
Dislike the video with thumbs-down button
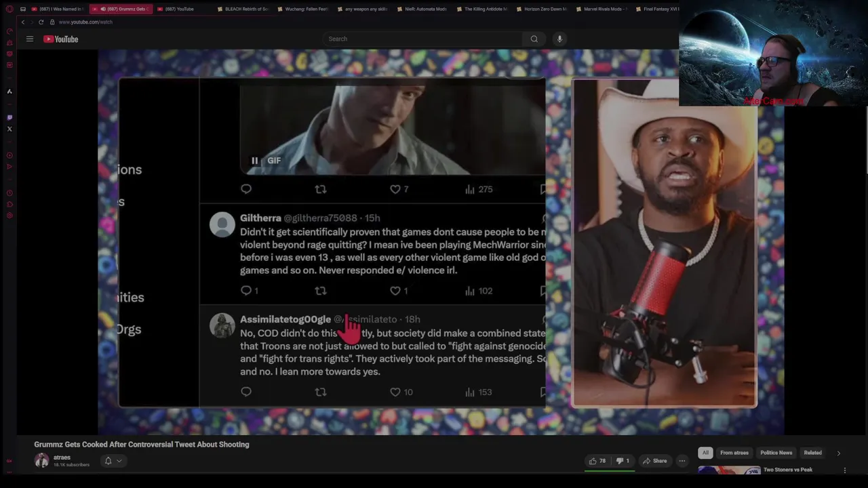(623, 461)
